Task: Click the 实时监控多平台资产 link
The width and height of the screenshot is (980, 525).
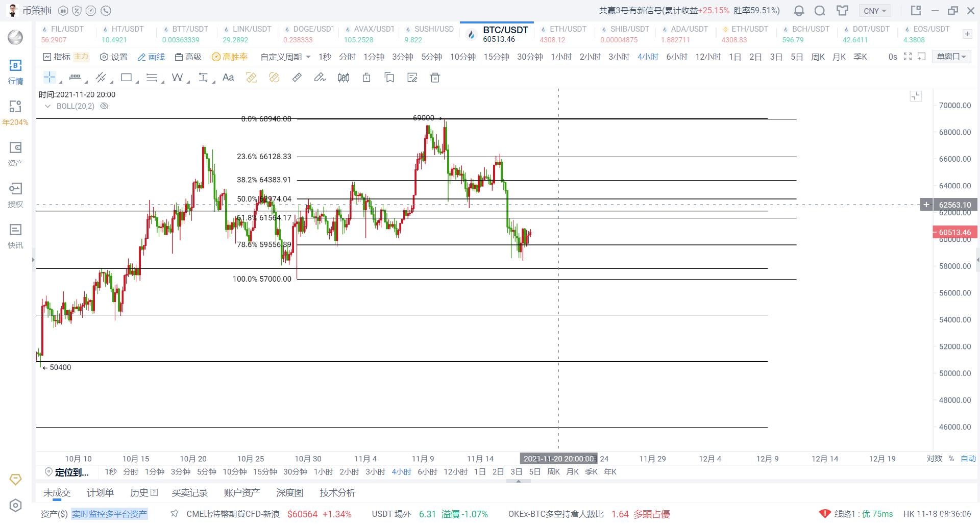Action: click(x=109, y=514)
